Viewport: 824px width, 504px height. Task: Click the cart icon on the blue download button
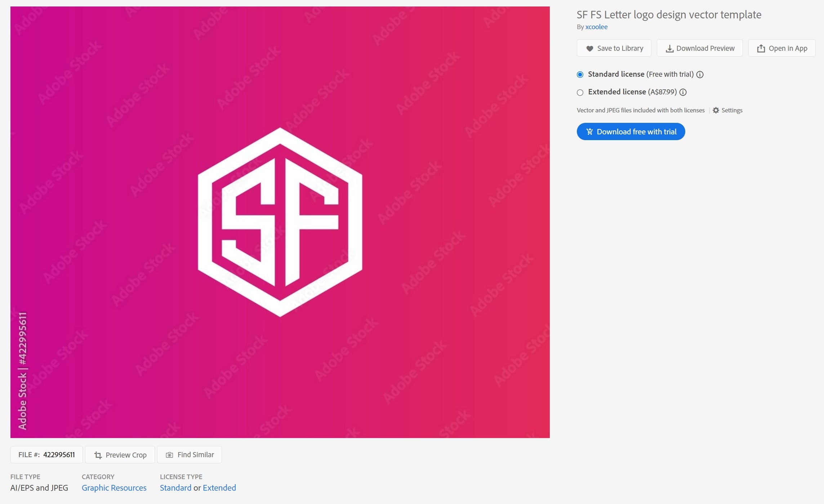589,131
